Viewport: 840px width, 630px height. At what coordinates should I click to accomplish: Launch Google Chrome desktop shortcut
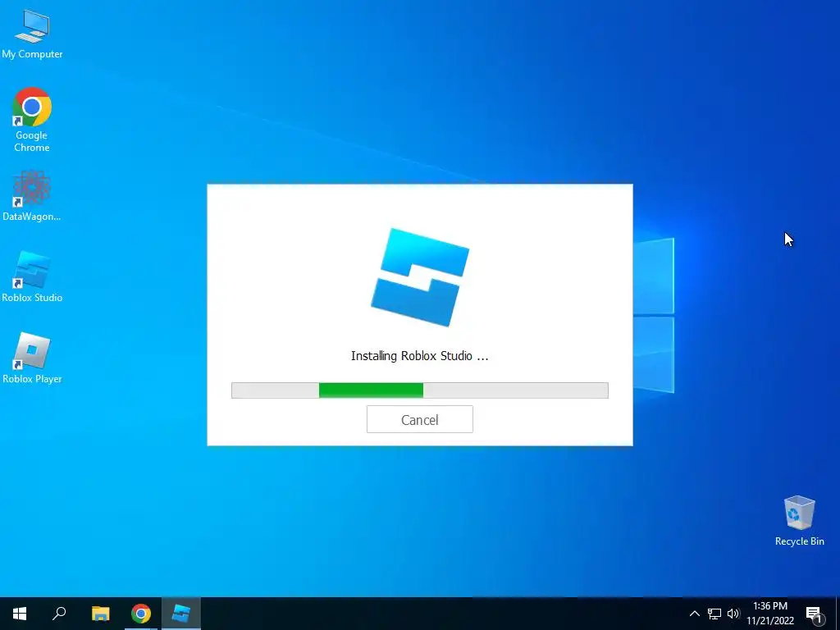pos(32,119)
